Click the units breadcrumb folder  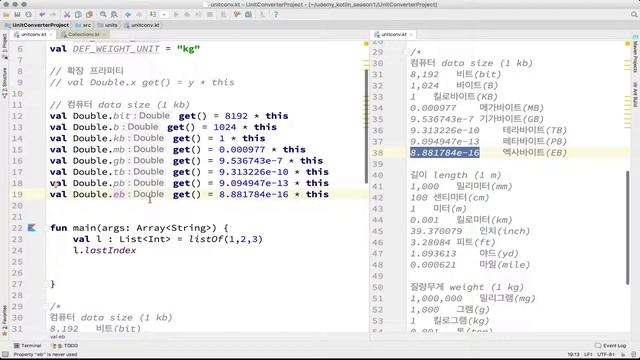click(x=107, y=25)
